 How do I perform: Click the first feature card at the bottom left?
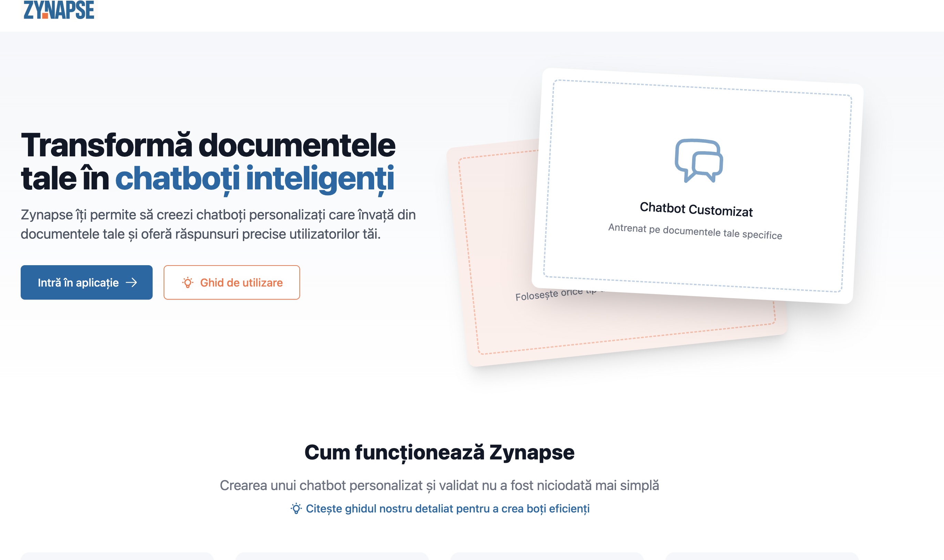pyautogui.click(x=117, y=556)
